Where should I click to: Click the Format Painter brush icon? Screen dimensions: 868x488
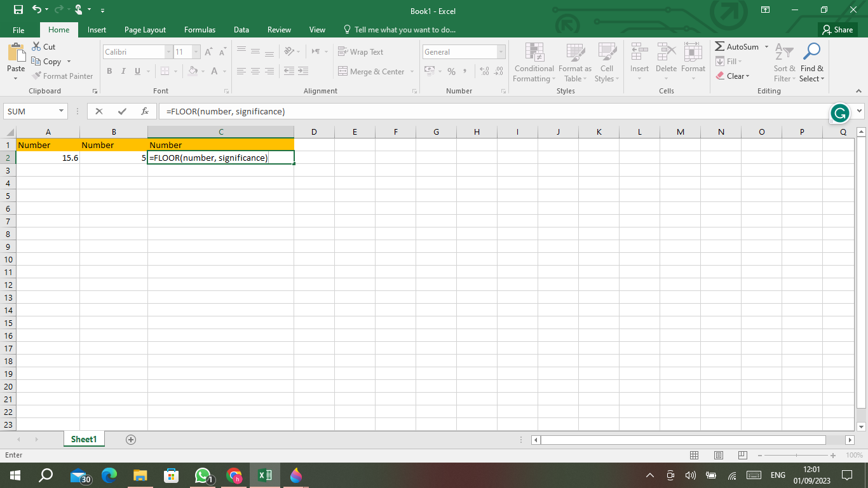pos(37,76)
